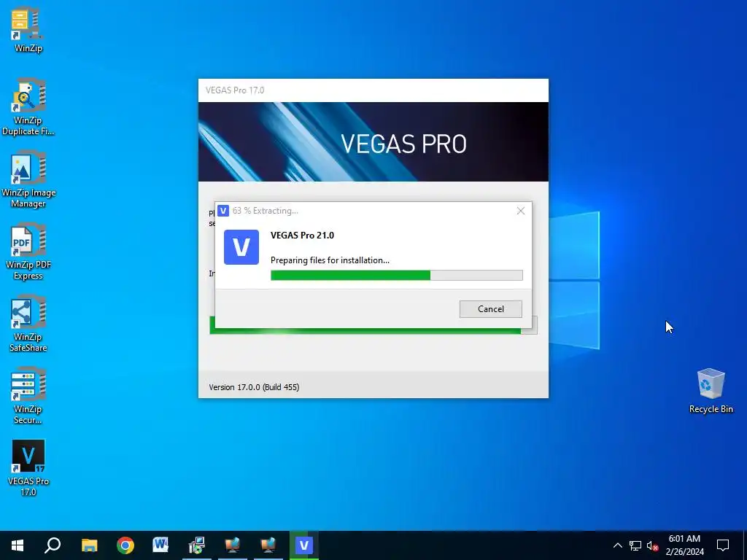The image size is (747, 560).
Task: Select WinZip SafeShare desktop icon
Action: coord(28,324)
